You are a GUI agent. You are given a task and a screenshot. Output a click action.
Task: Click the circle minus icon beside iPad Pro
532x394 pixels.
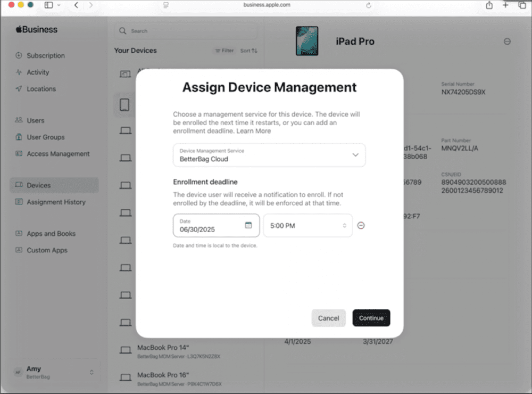point(507,42)
